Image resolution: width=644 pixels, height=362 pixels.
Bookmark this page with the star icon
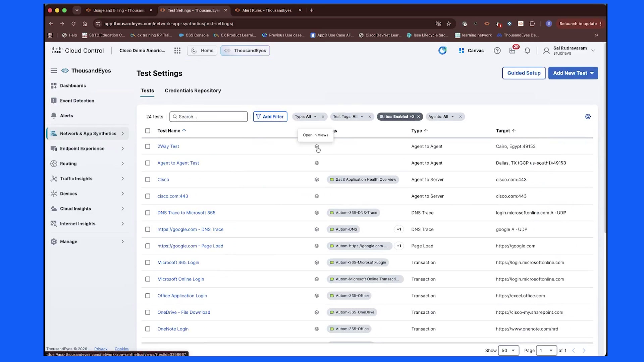tap(449, 24)
